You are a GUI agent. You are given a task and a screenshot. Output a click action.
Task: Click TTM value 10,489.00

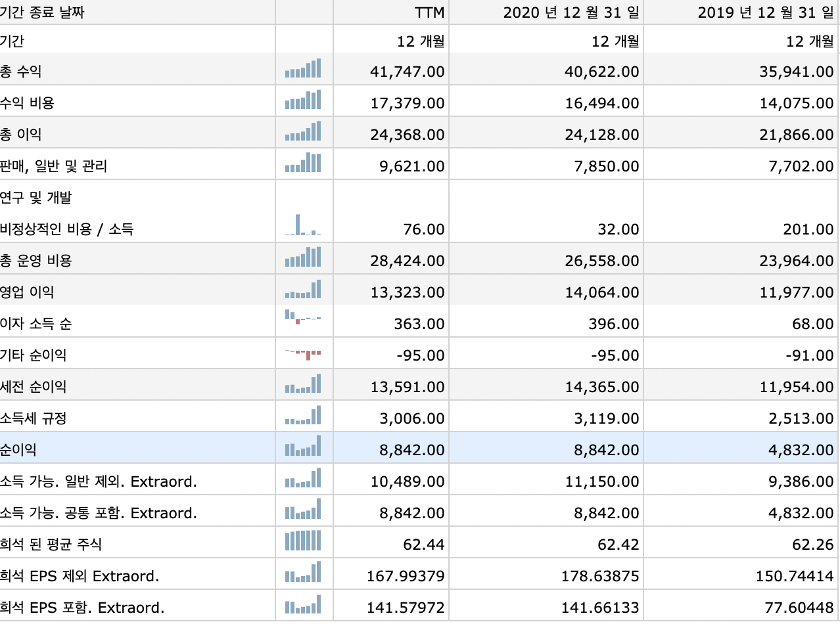(x=408, y=481)
